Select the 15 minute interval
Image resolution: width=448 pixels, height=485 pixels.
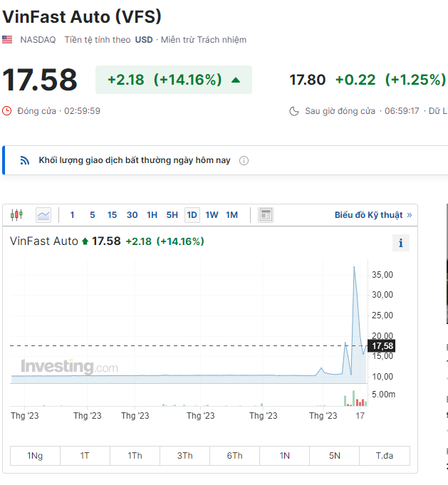(x=112, y=215)
